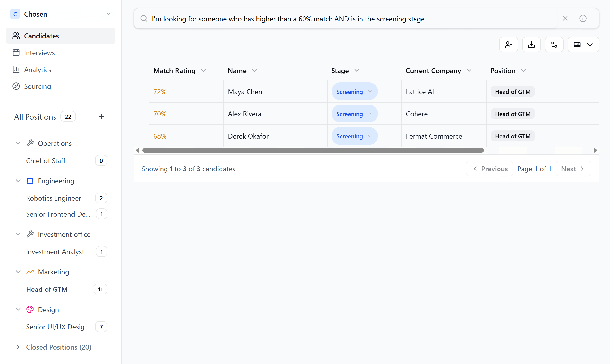Viewport: 610px width, 364px height.
Task: Select the Head of GTM position
Action: [x=47, y=289]
